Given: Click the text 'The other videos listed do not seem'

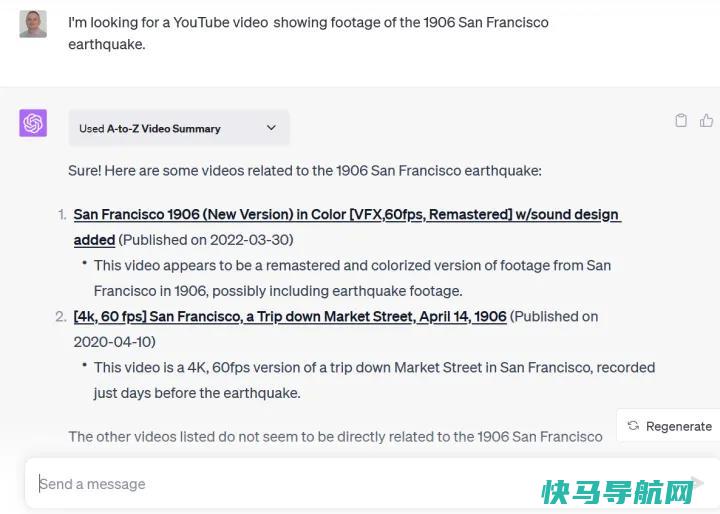Looking at the screenshot, I should (x=335, y=436).
